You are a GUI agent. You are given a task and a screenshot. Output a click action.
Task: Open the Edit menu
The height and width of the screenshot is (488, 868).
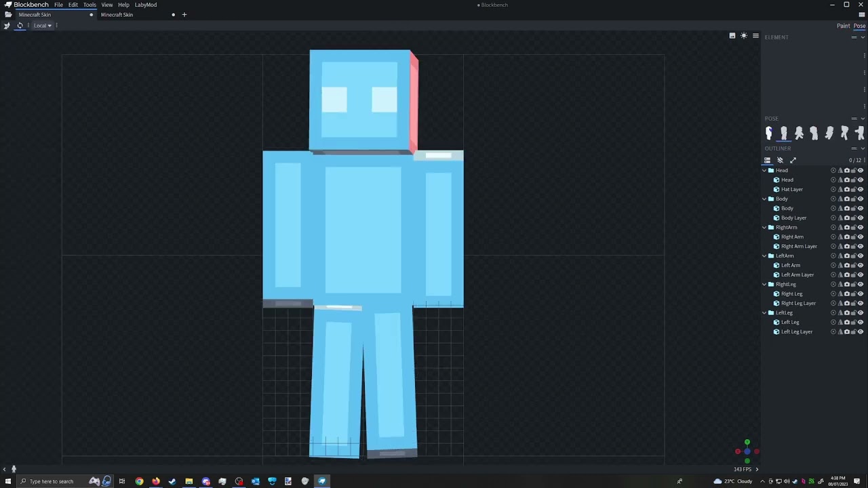(73, 5)
